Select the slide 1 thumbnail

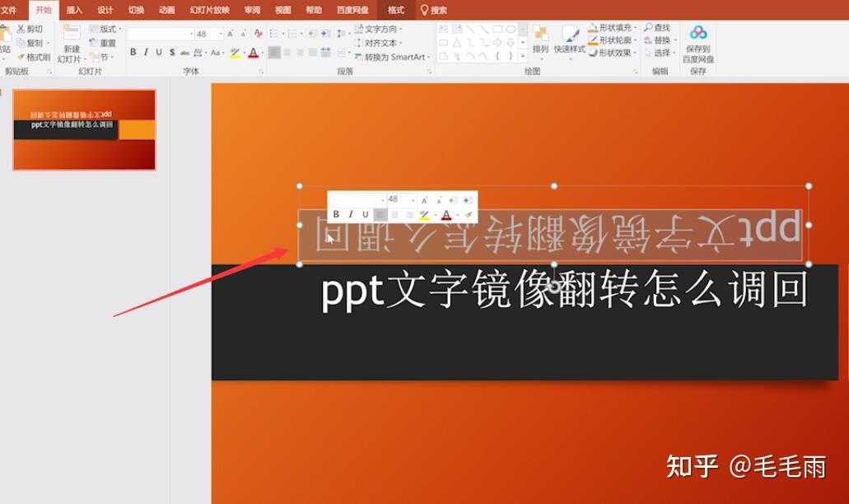coord(85,130)
